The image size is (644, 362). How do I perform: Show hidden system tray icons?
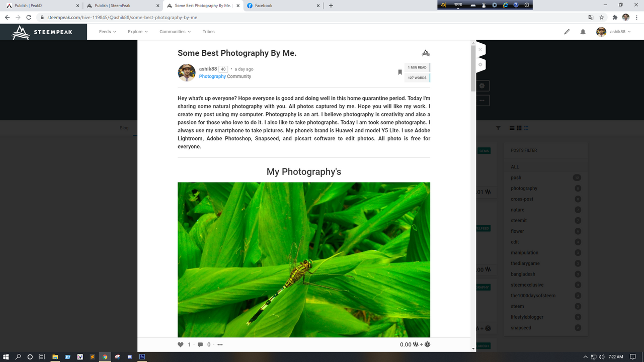click(585, 356)
